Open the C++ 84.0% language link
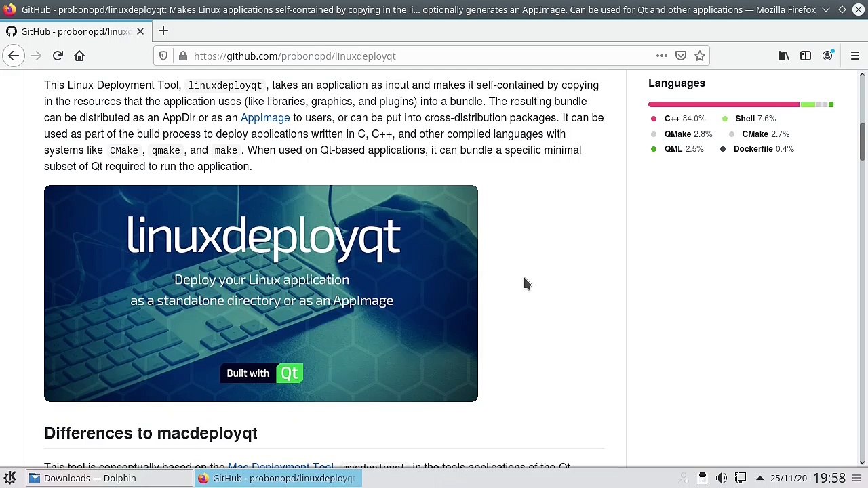 click(x=678, y=119)
